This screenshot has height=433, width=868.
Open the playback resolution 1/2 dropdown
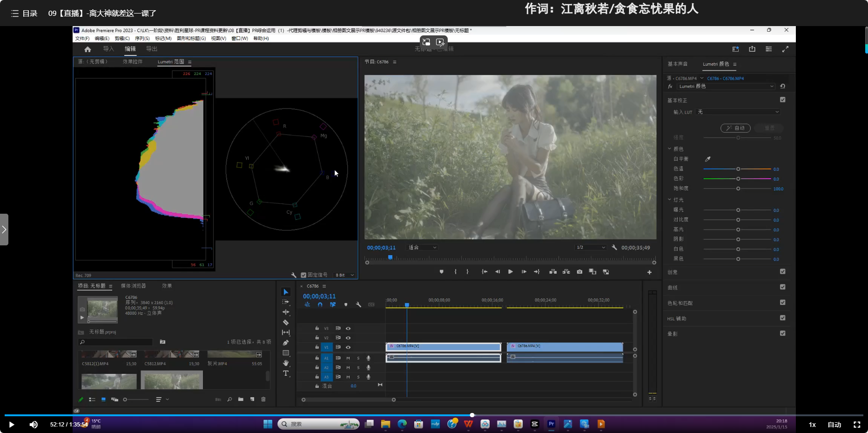click(x=591, y=248)
